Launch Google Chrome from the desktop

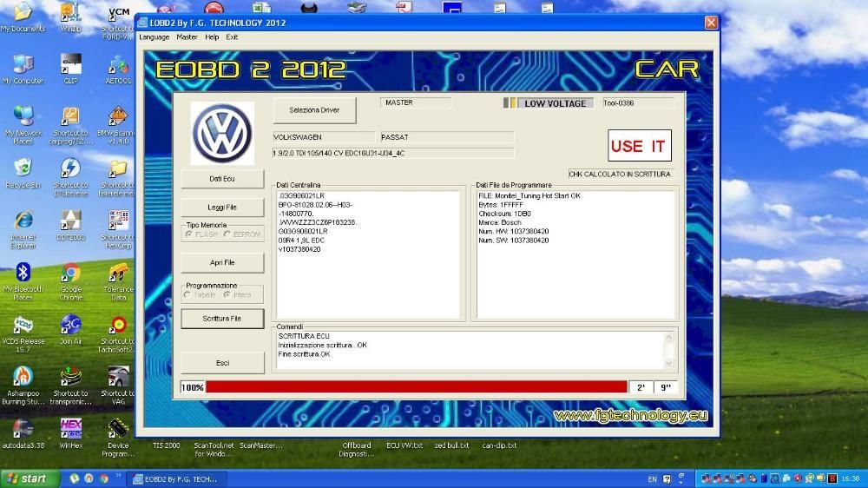pyautogui.click(x=70, y=274)
